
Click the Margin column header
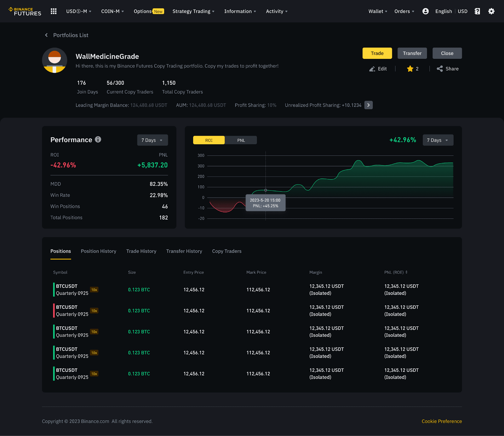coord(316,272)
